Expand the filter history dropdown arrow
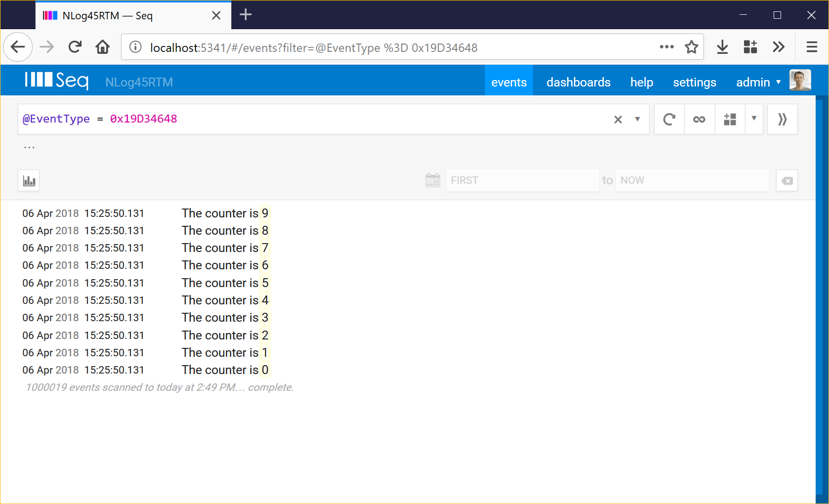 [637, 119]
